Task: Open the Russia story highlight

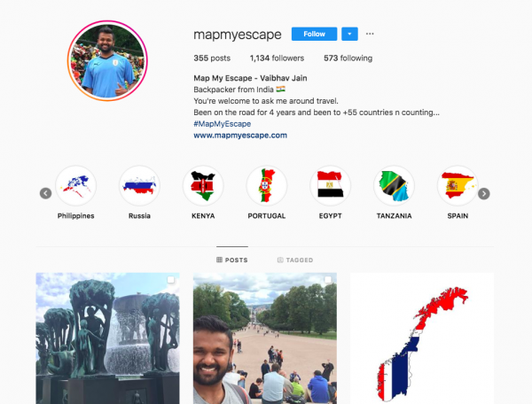Action: click(139, 186)
